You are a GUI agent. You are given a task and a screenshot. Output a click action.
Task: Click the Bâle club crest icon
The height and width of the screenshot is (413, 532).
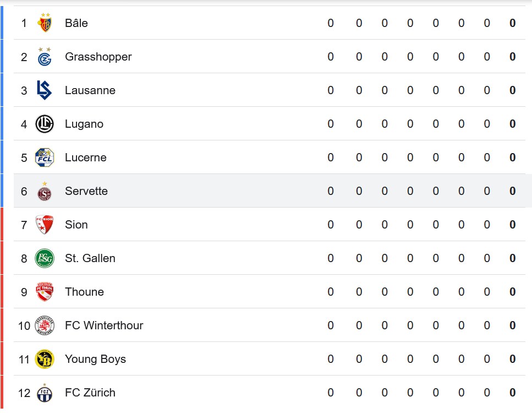(x=45, y=23)
